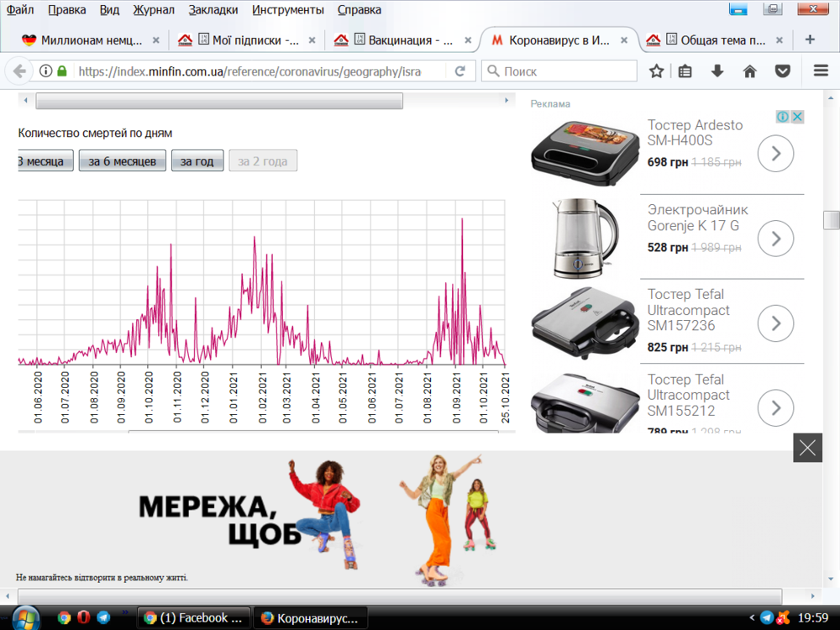Switch to Общая тема п... tab
Viewport: 840px width, 630px height.
pos(715,40)
